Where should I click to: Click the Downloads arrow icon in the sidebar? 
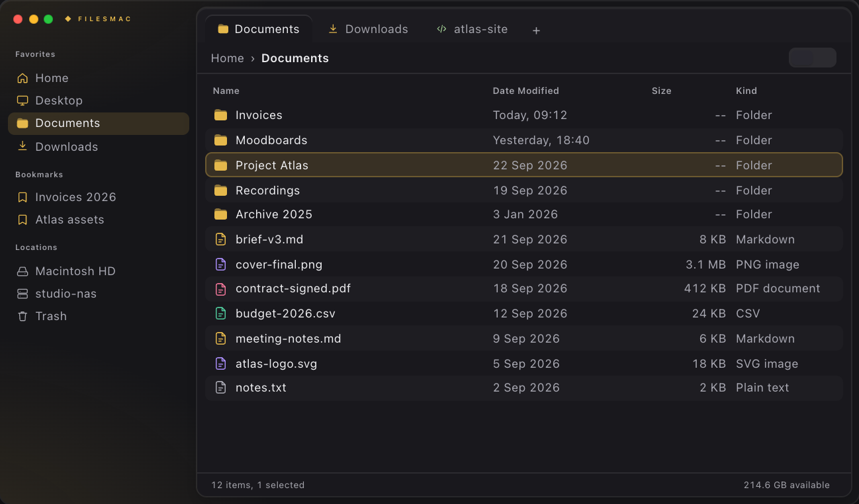coord(23,147)
